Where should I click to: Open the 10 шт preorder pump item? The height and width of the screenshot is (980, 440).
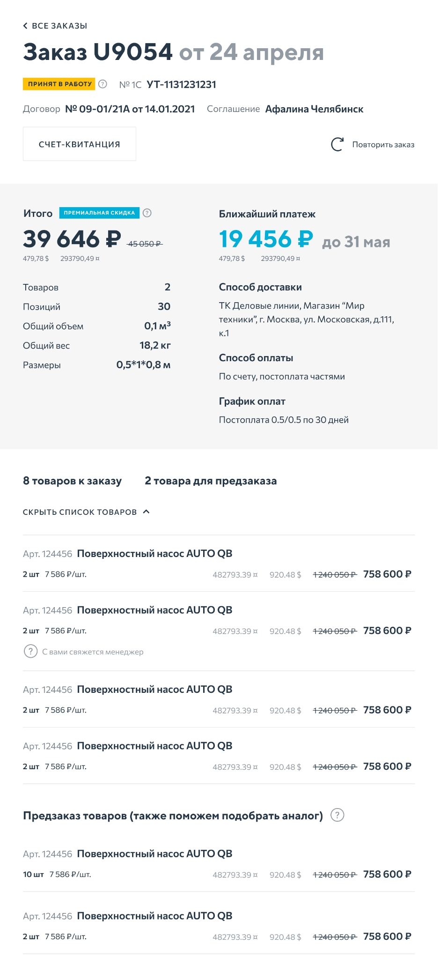pos(154,854)
